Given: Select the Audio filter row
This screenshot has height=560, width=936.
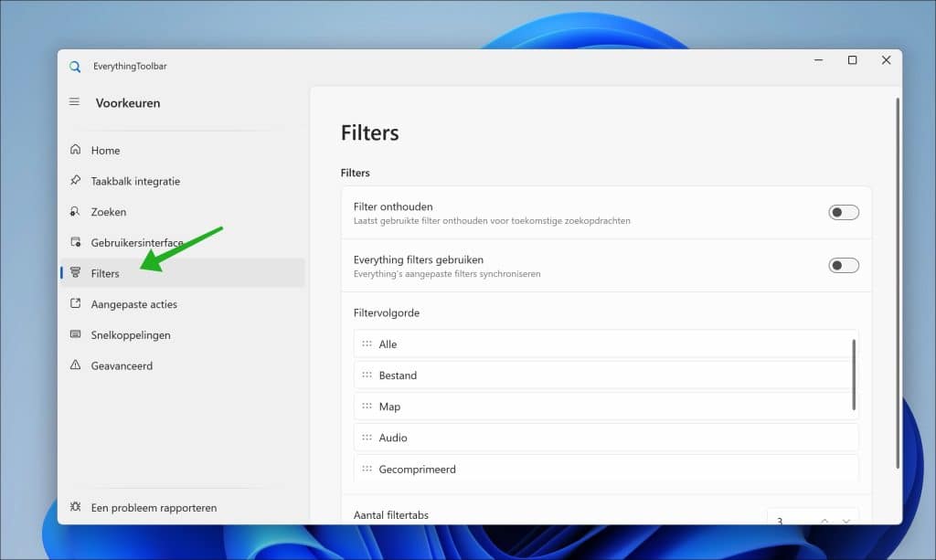Looking at the screenshot, I should tap(606, 438).
